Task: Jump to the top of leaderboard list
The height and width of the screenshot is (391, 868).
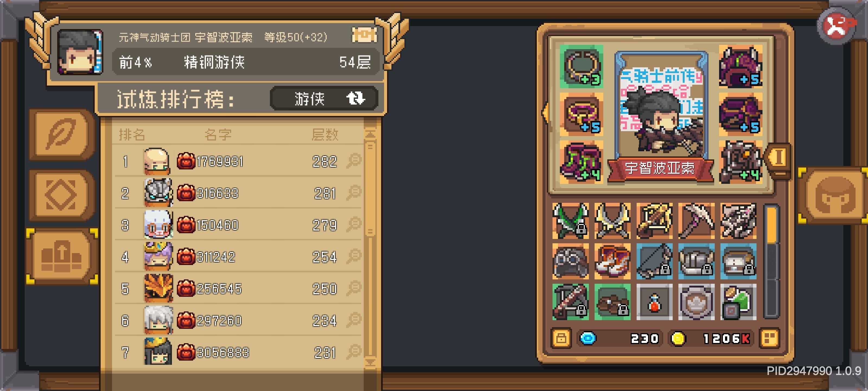Action: click(370, 134)
